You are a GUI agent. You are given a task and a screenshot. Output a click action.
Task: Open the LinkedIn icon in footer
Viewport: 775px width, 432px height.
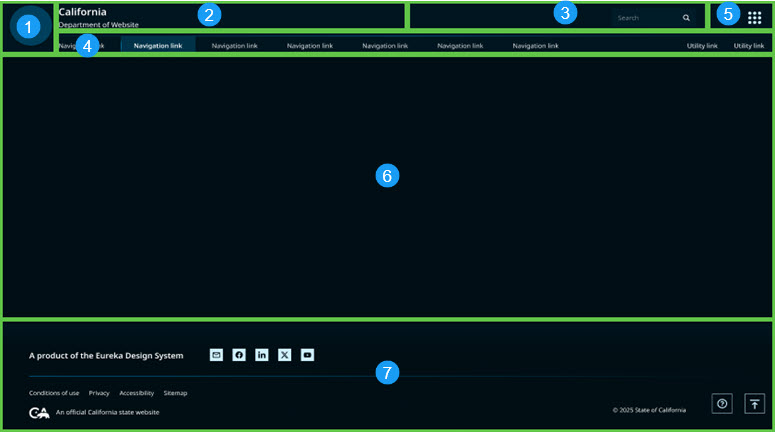coord(261,355)
